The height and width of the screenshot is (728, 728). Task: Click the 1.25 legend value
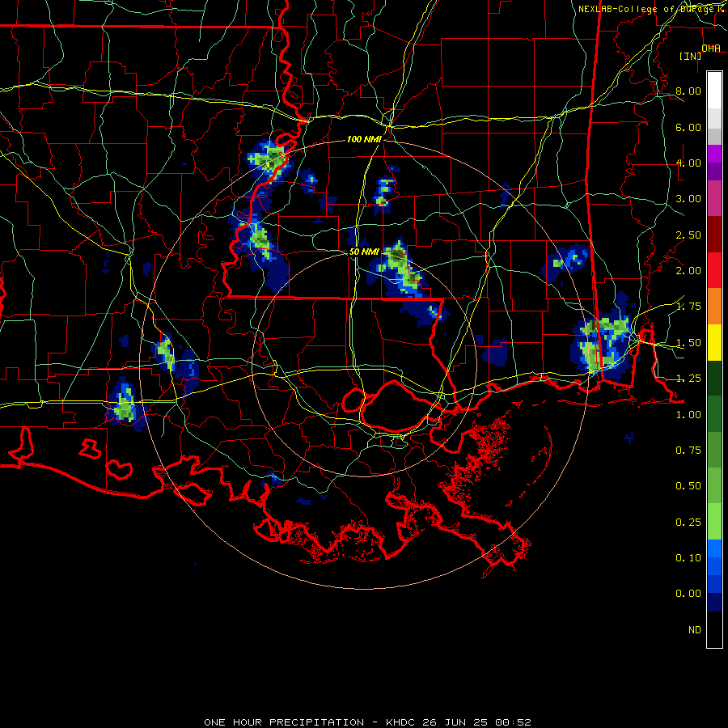tap(688, 379)
